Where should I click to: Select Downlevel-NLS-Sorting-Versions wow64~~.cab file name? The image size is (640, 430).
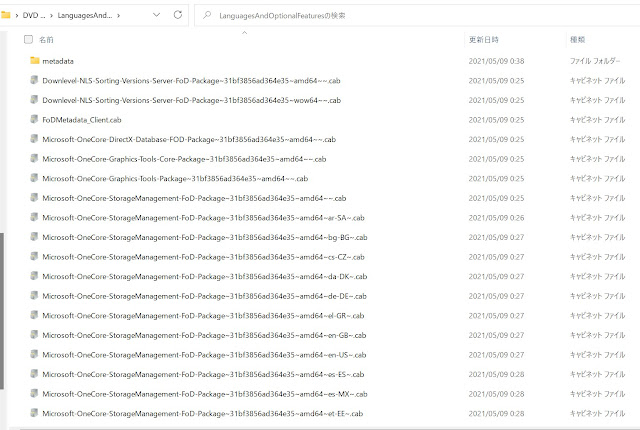pos(191,100)
